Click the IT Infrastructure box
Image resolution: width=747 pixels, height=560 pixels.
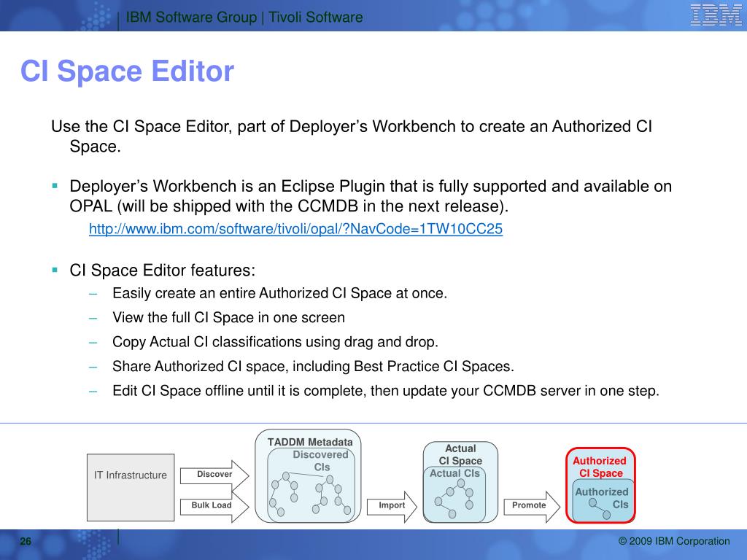(131, 487)
